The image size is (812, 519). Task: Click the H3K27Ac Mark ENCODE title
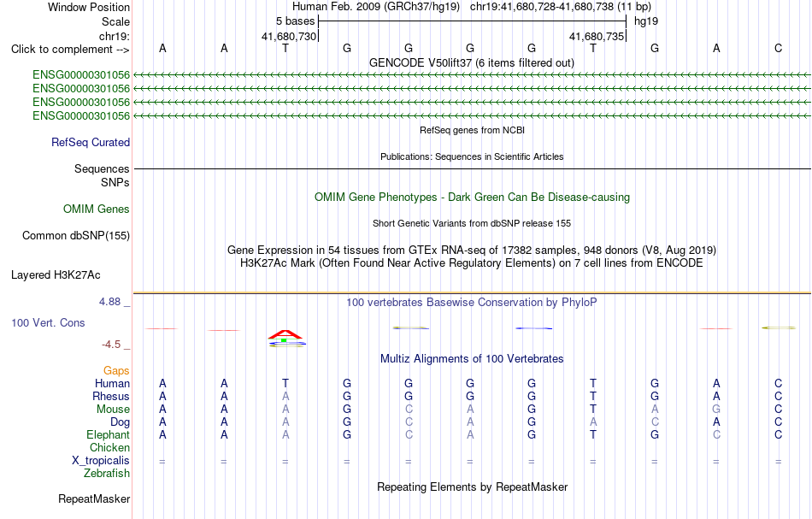click(472, 263)
